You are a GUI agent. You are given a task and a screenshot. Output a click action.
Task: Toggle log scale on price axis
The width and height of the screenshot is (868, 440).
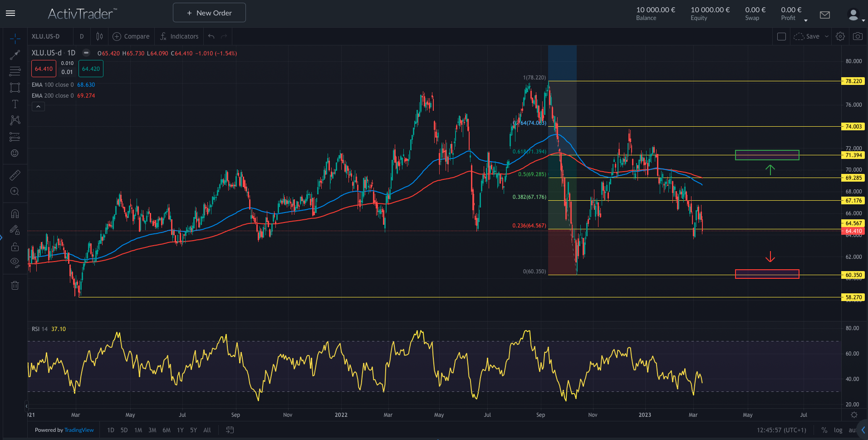838,430
